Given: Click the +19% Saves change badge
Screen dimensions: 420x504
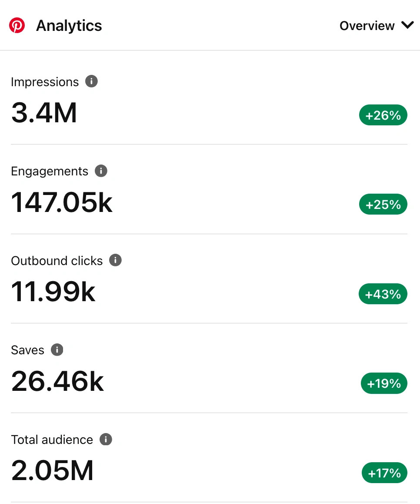Looking at the screenshot, I should pos(384,383).
